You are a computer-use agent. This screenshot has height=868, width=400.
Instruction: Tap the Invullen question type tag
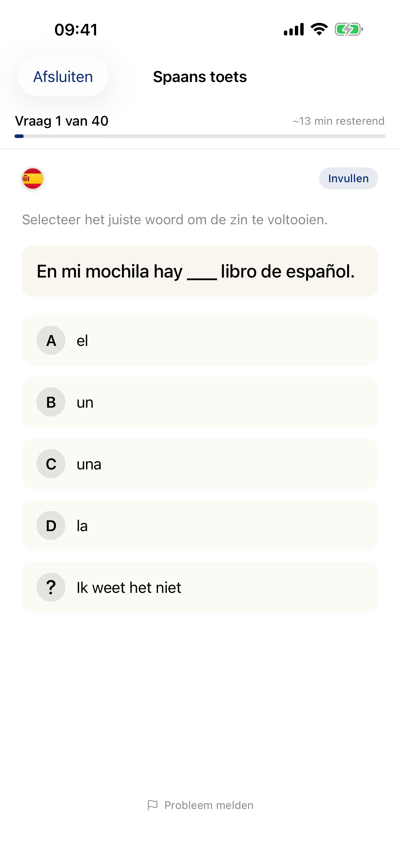(348, 178)
